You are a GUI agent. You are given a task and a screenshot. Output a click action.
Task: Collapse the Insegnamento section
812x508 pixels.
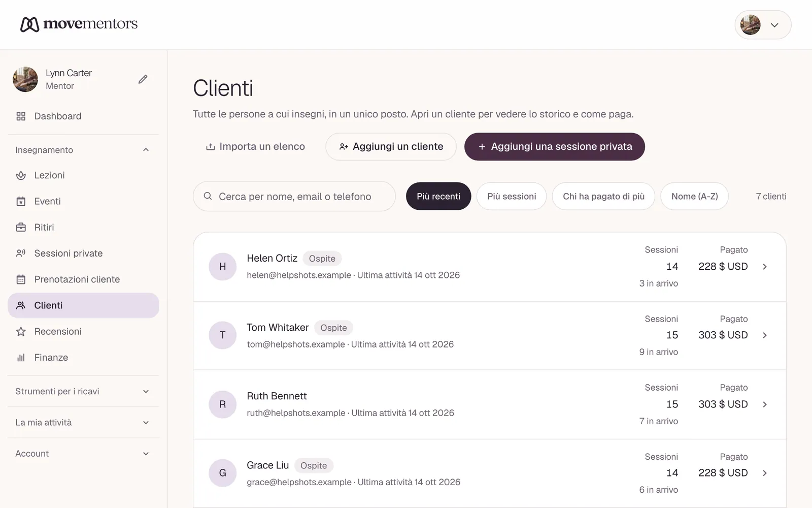[146, 150]
